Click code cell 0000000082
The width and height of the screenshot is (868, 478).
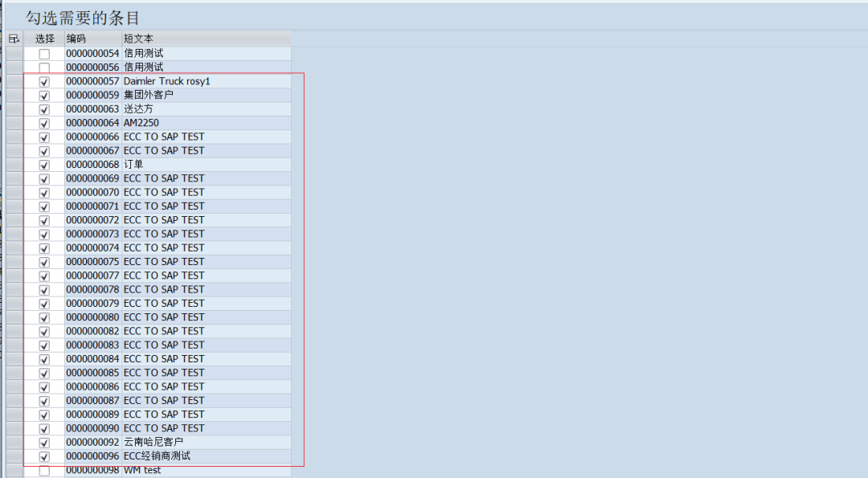pyautogui.click(x=92, y=332)
